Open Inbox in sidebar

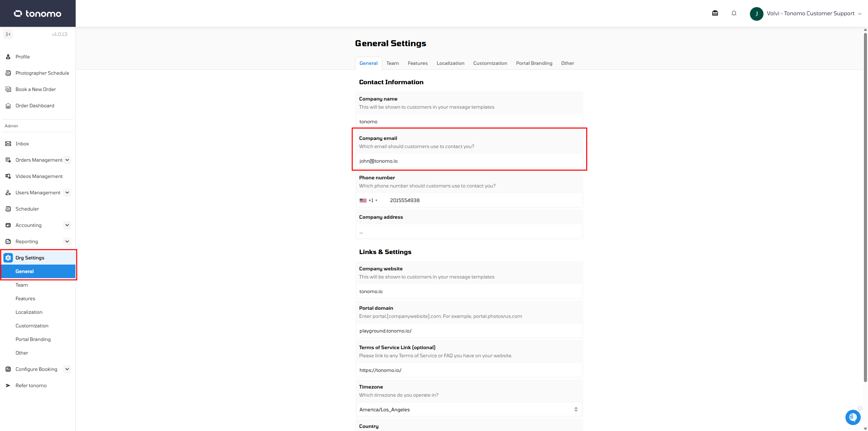click(x=22, y=144)
